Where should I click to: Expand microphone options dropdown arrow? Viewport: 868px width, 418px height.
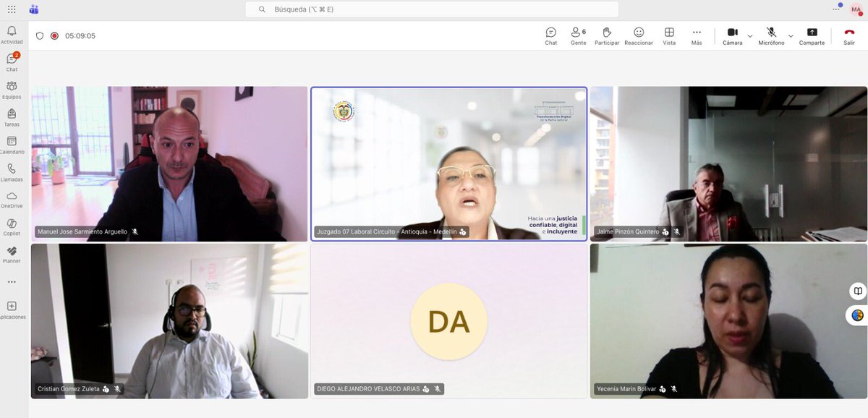coord(791,36)
